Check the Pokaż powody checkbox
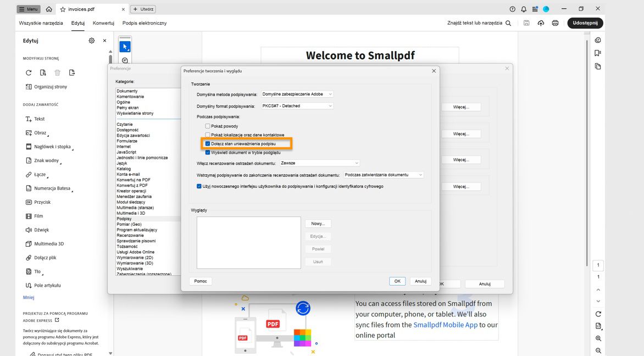 pos(207,126)
